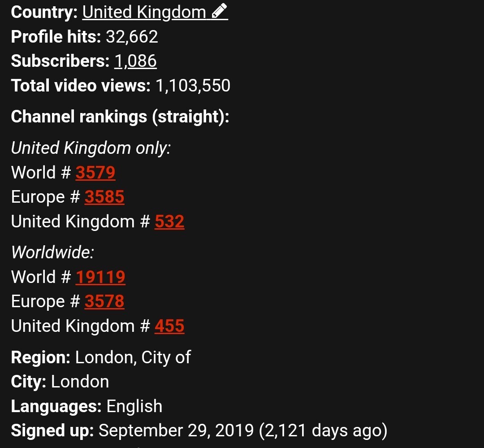Open UK-only United Kingdom rank 532
The image size is (484, 448).
pos(169,222)
